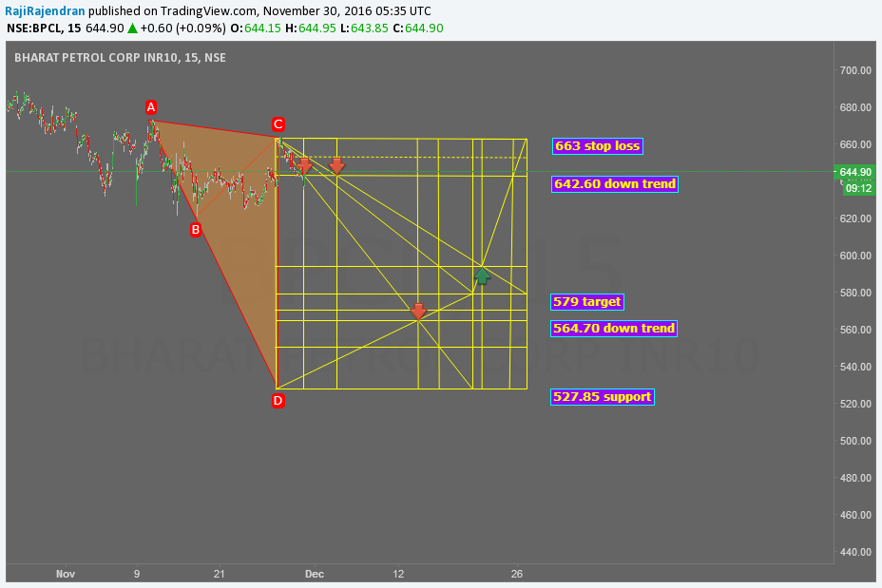882x588 pixels.
Task: Click the 560.00 price axis tick
Action: pyautogui.click(x=855, y=330)
